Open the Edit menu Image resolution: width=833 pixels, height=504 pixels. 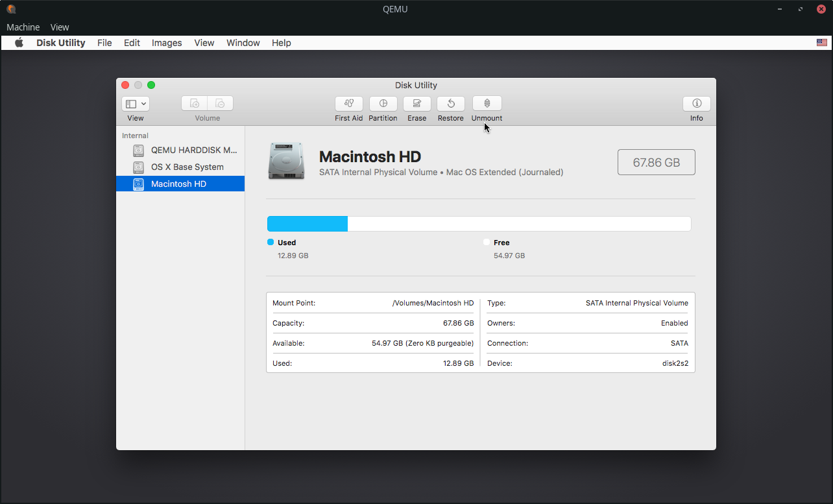[x=132, y=43]
